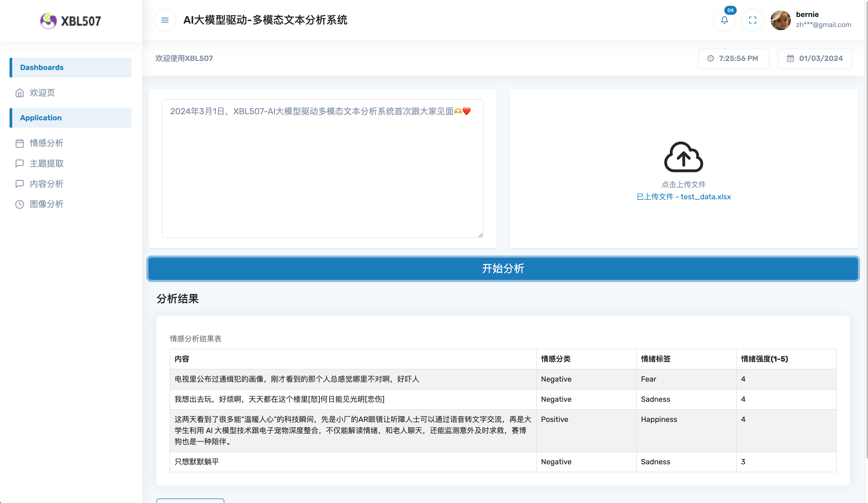Screen dimensions: 868x503
Task: Toggle fullscreen mode icon
Action: tap(753, 20)
